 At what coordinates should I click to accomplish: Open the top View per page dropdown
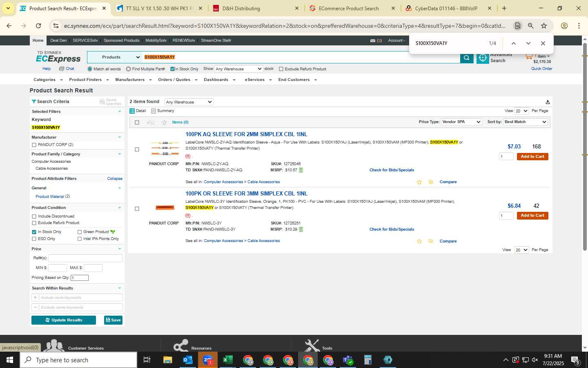point(521,111)
